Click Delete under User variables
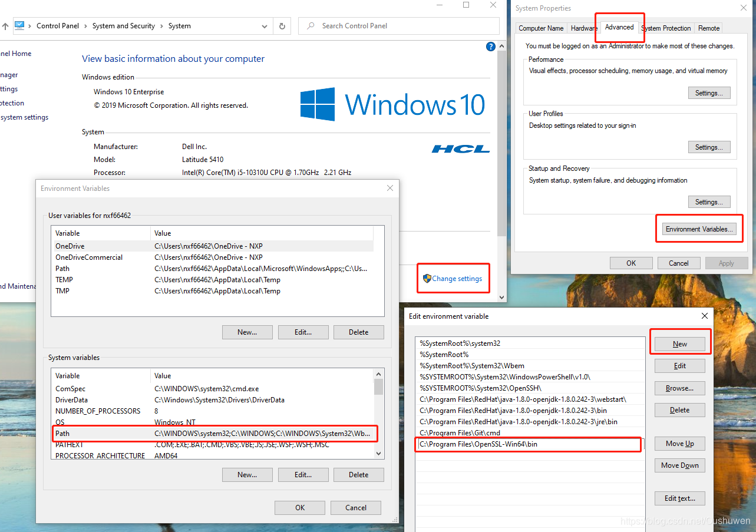The width and height of the screenshot is (756, 532). tap(358, 332)
